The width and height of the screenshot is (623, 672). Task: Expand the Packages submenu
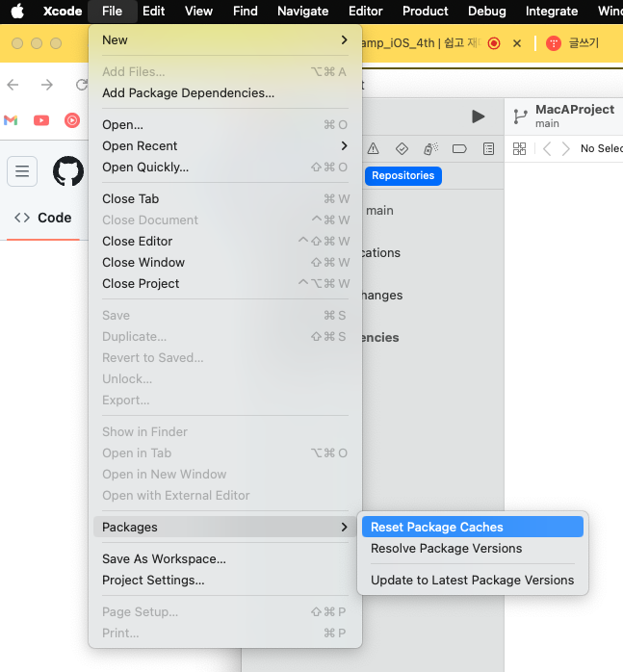point(225,528)
